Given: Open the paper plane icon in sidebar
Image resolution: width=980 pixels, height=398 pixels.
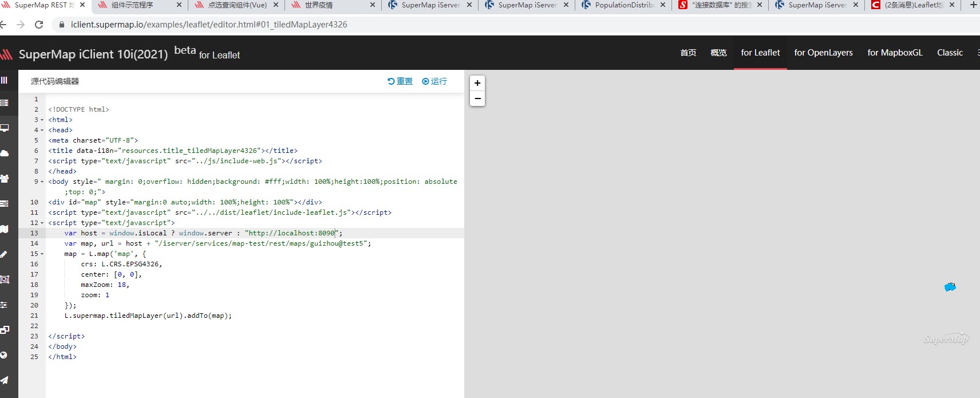Looking at the screenshot, I should [5, 380].
